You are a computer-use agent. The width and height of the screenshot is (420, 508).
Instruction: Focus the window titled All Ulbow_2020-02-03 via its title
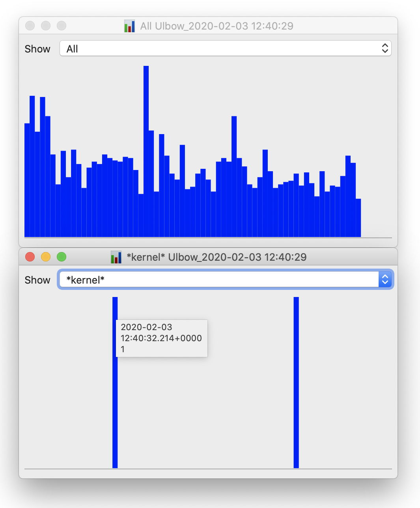217,26
